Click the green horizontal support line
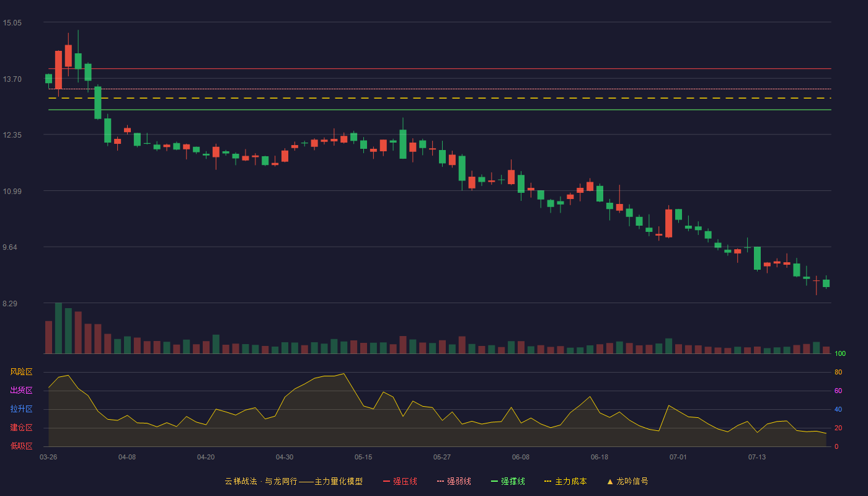The width and height of the screenshot is (868, 496). [x=440, y=110]
